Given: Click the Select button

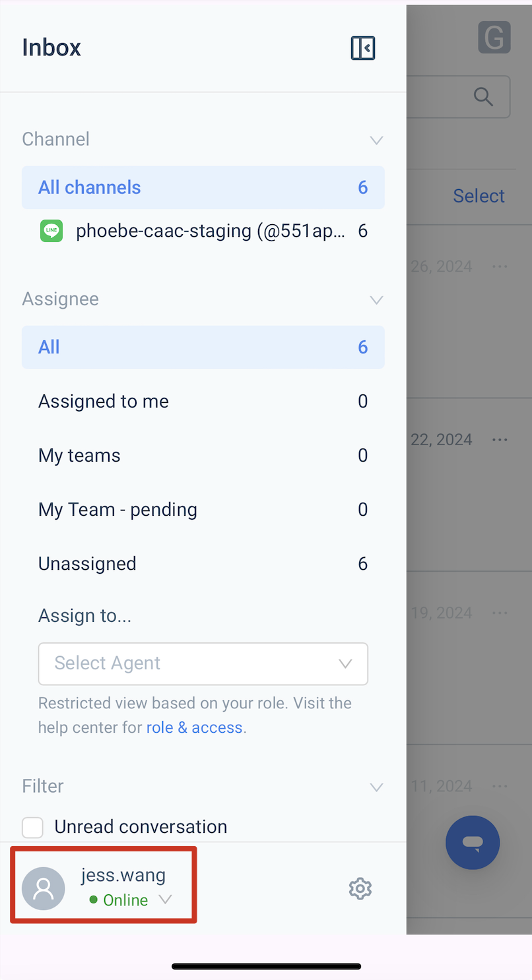Looking at the screenshot, I should 479,196.
